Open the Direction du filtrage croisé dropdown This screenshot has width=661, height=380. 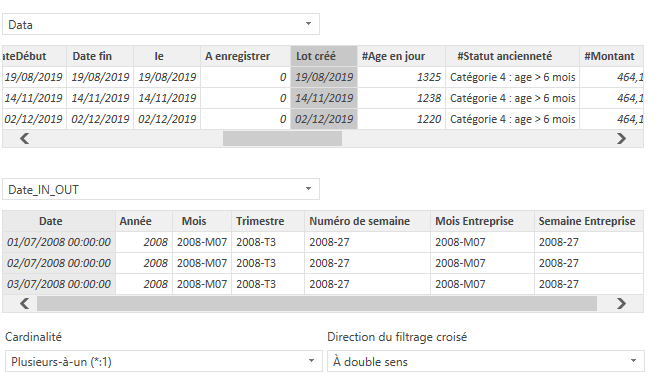point(486,361)
